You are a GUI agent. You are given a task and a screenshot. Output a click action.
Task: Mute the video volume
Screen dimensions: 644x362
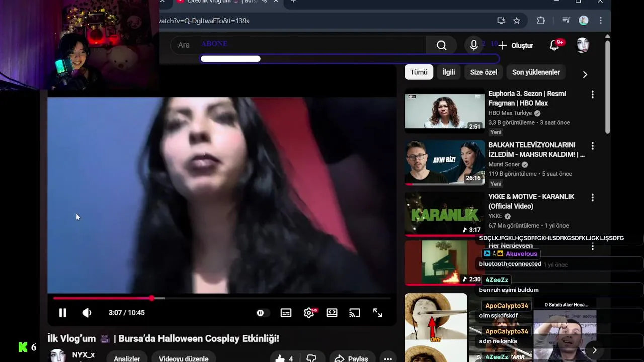87,313
